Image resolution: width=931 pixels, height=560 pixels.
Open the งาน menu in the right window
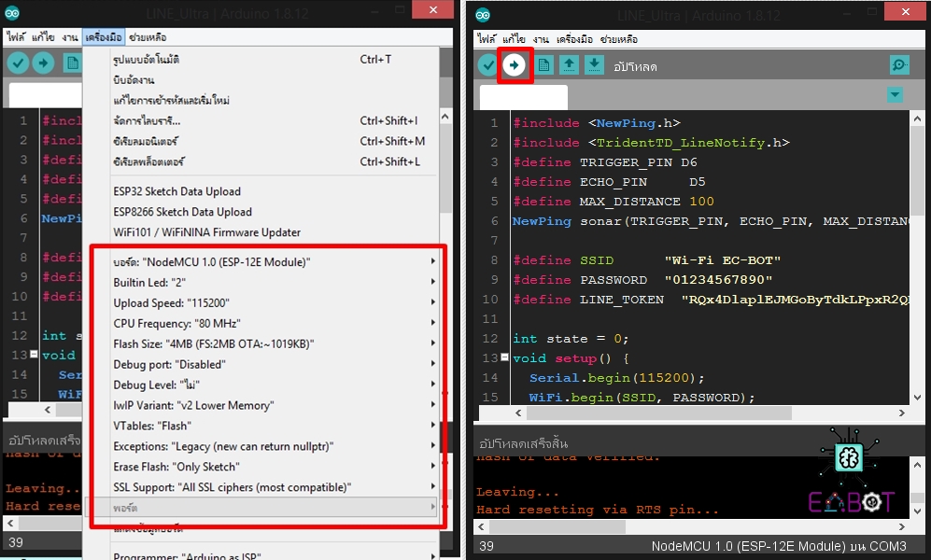(541, 39)
